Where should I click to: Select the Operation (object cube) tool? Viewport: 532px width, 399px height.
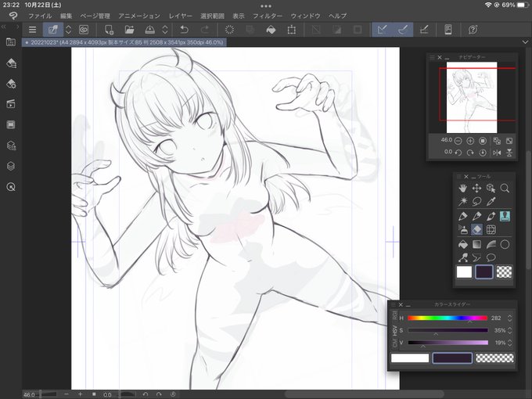pos(491,188)
